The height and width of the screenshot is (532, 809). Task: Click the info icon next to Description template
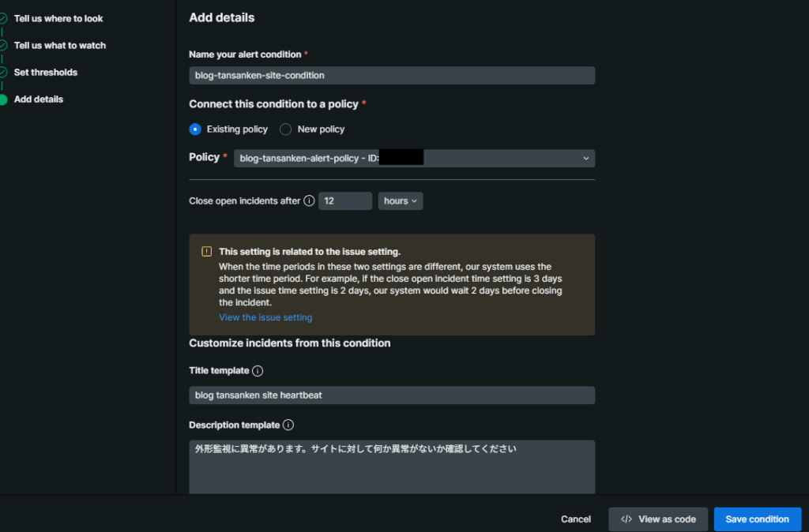point(288,425)
